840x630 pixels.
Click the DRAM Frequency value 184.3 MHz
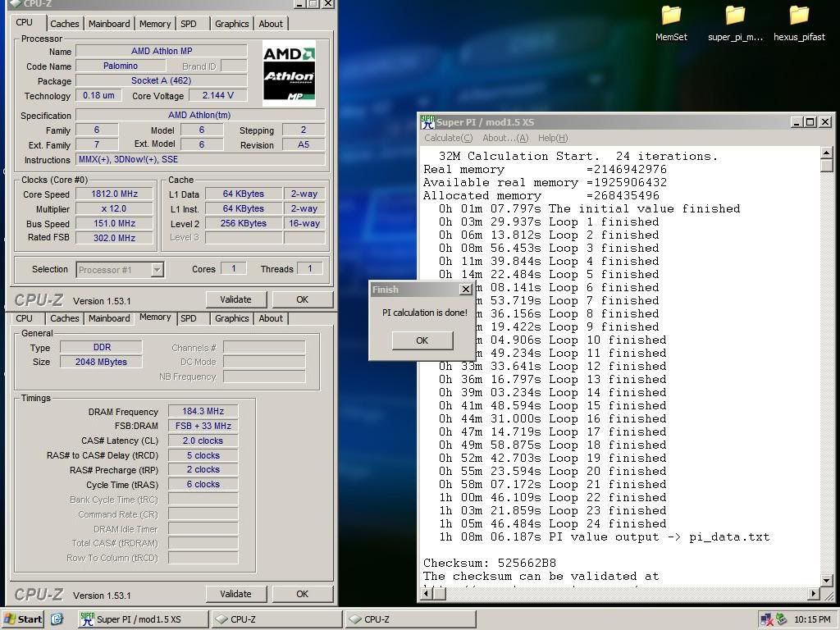pos(203,411)
